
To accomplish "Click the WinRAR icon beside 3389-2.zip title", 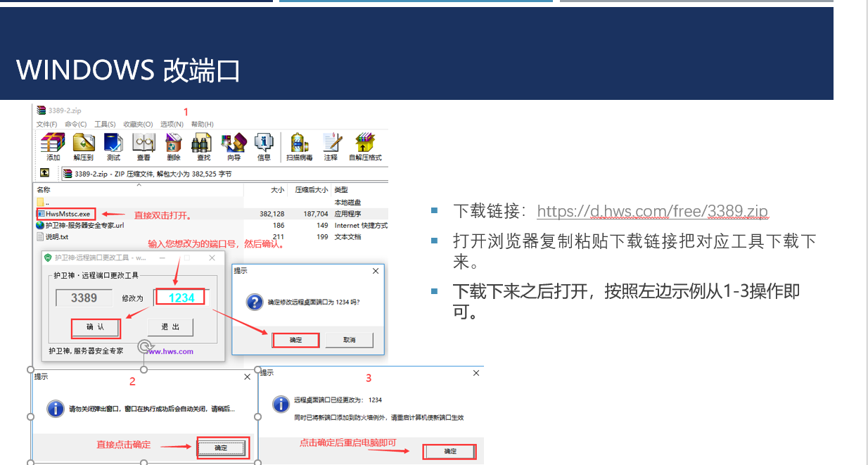I will point(42,110).
